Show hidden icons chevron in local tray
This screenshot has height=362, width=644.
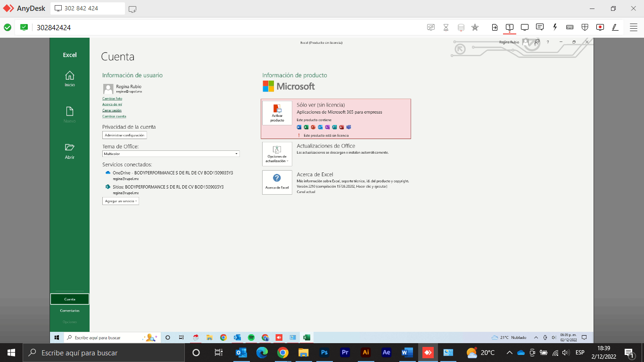510,353
